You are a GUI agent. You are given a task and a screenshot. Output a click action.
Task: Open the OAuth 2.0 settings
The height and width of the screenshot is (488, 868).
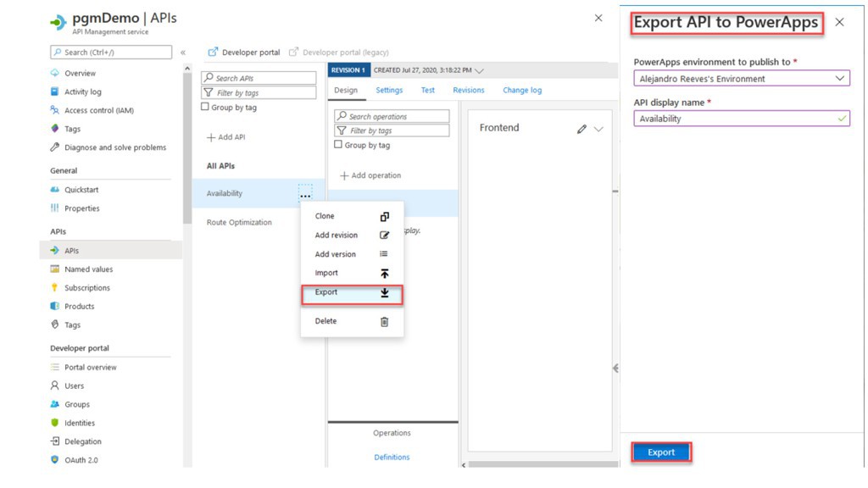[x=81, y=460]
